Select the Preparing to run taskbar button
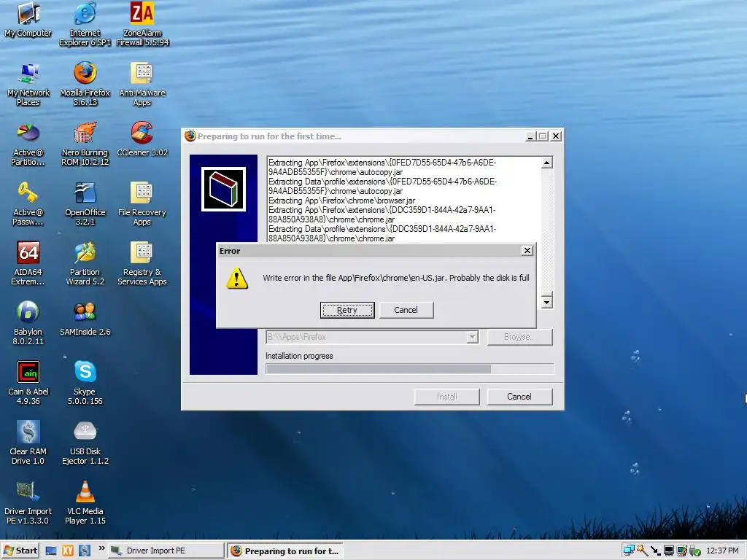The width and height of the screenshot is (747, 560). [286, 551]
